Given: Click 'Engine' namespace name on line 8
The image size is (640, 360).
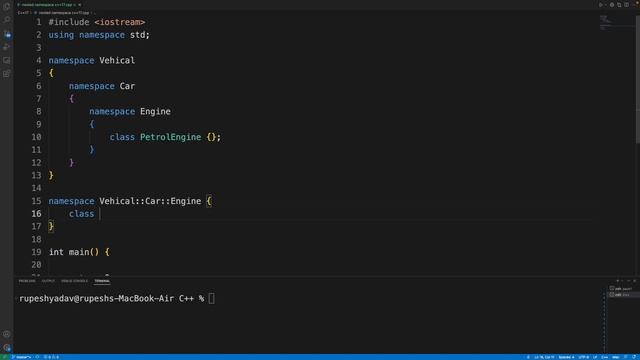Looking at the screenshot, I should [x=156, y=111].
